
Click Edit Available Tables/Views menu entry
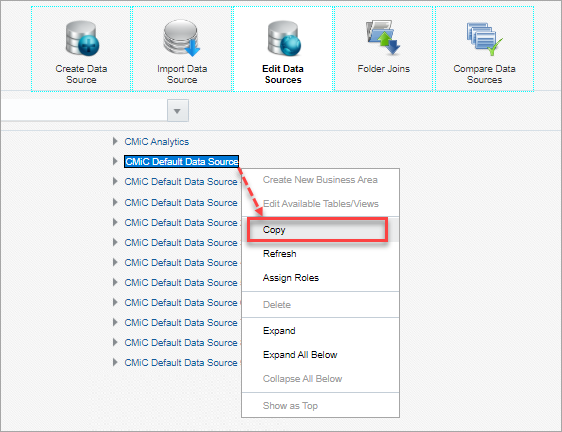tap(320, 204)
